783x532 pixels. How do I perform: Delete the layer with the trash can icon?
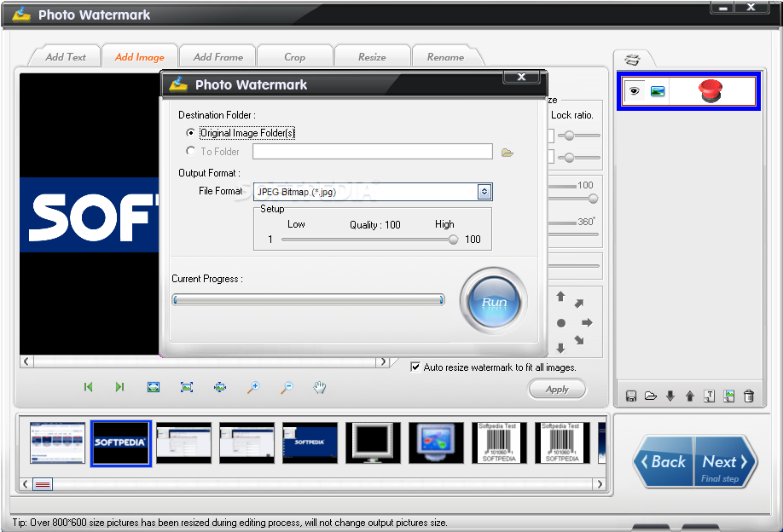point(749,396)
